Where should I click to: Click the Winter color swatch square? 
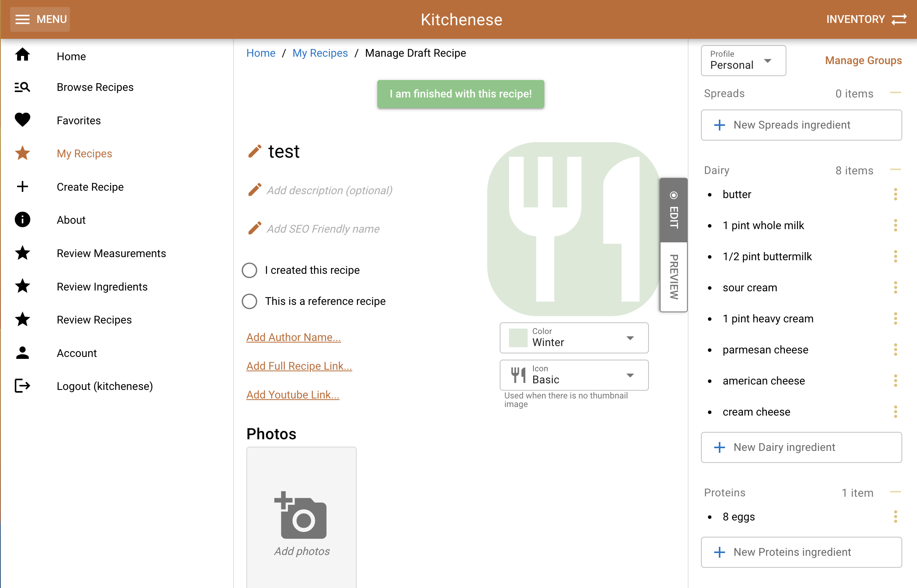pos(518,338)
